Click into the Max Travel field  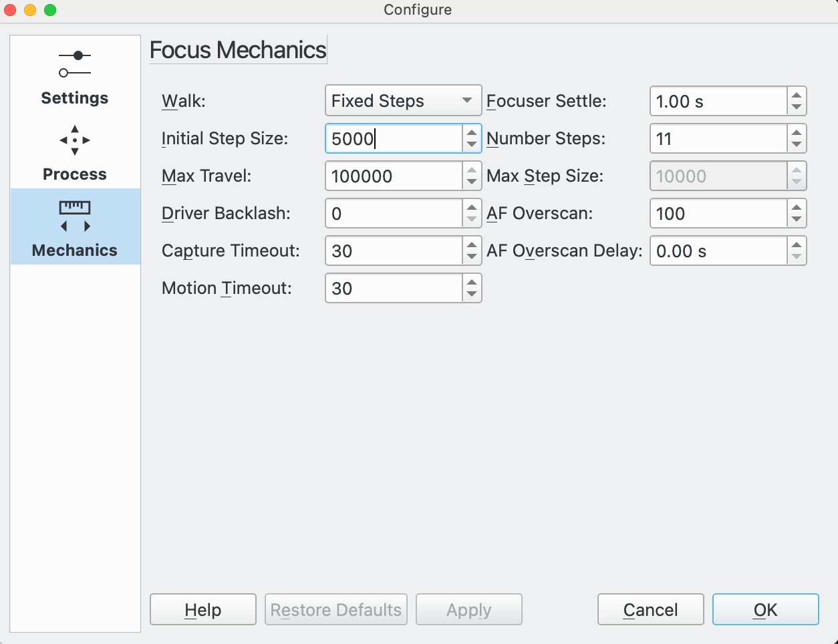394,176
